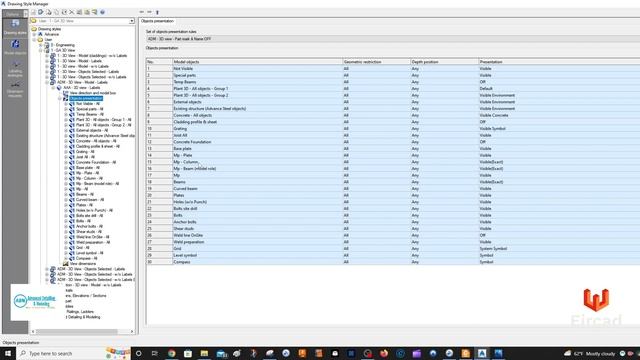Click the black up-arrow move toolbar icon
This screenshot has width=640, height=360.
tap(157, 12)
